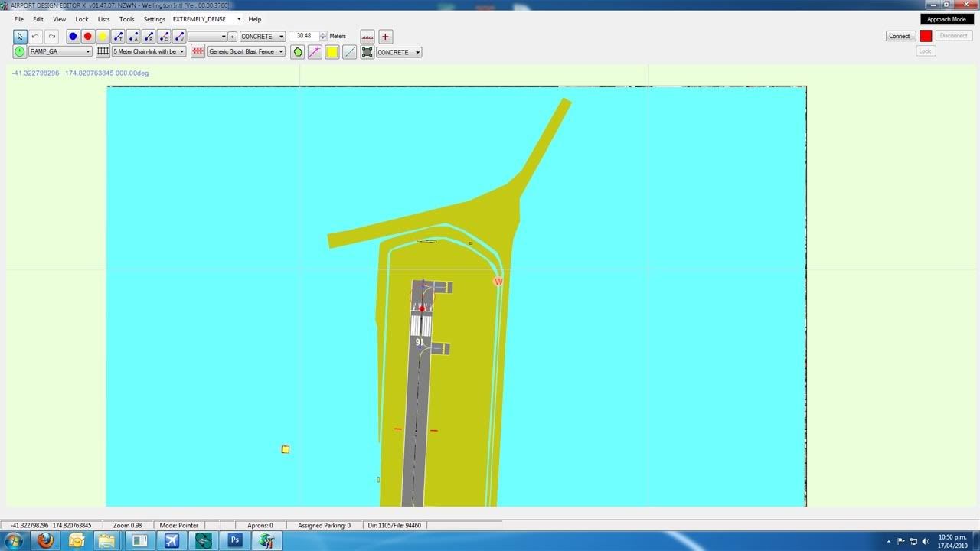This screenshot has width=980, height=551.
Task: Select the blue runway point tool
Action: (x=73, y=36)
